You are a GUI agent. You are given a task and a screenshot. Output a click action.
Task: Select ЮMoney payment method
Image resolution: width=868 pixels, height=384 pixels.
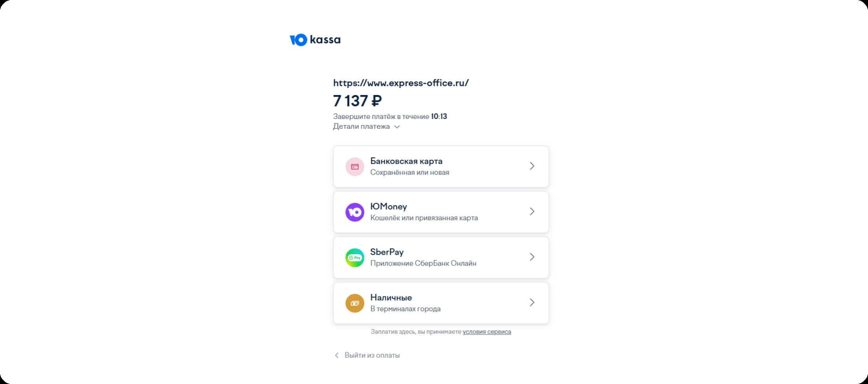pos(441,212)
